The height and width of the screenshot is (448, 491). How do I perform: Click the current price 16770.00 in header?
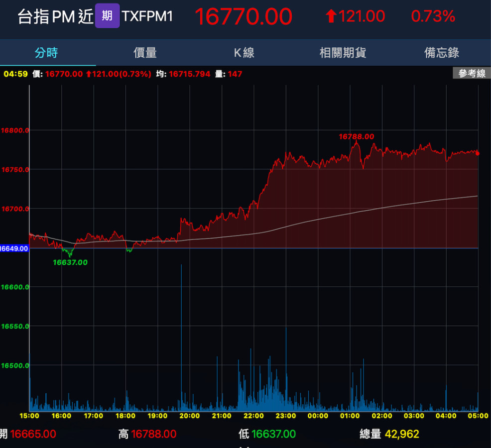click(x=243, y=16)
